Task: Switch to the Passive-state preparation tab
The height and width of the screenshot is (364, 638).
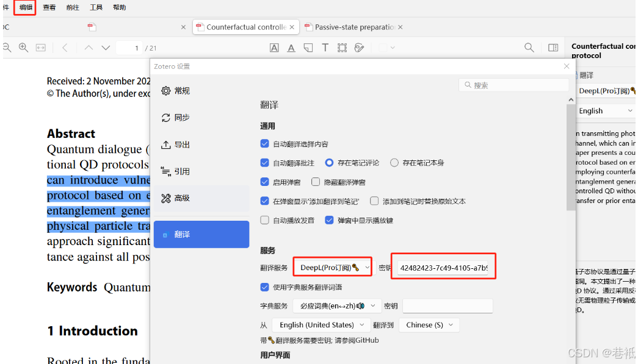Action: (353, 27)
